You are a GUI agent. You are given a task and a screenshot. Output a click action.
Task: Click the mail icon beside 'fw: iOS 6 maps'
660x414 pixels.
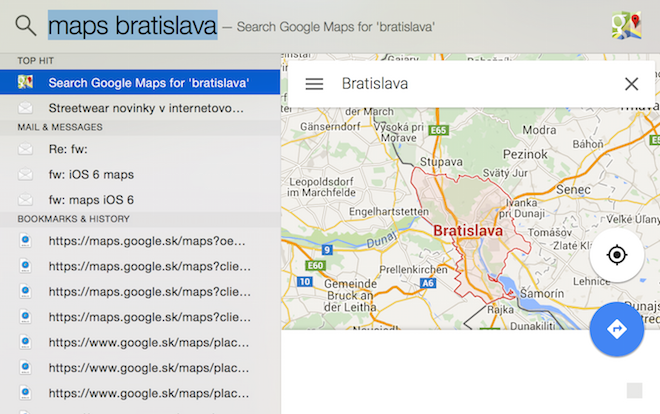coord(25,174)
